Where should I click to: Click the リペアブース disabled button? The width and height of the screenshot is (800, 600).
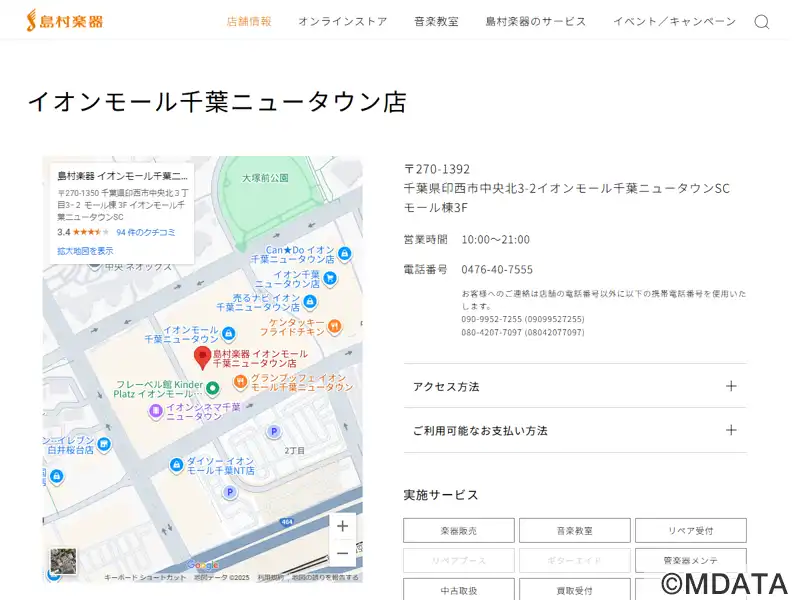tap(459, 561)
